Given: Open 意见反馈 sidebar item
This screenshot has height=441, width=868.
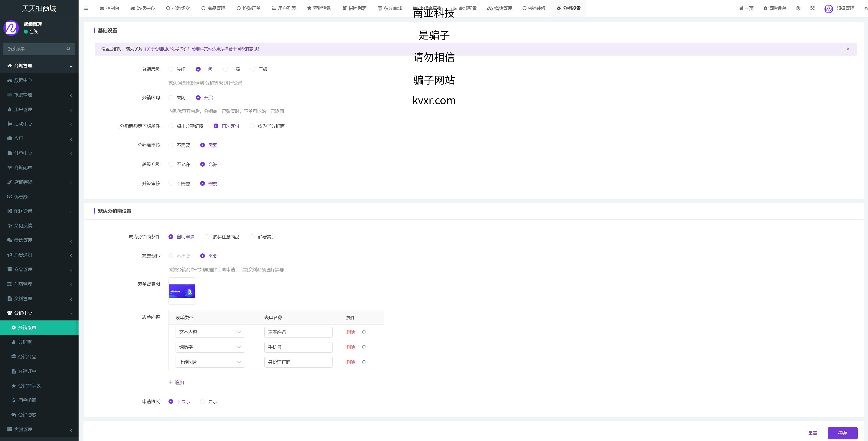Looking at the screenshot, I should tap(39, 226).
